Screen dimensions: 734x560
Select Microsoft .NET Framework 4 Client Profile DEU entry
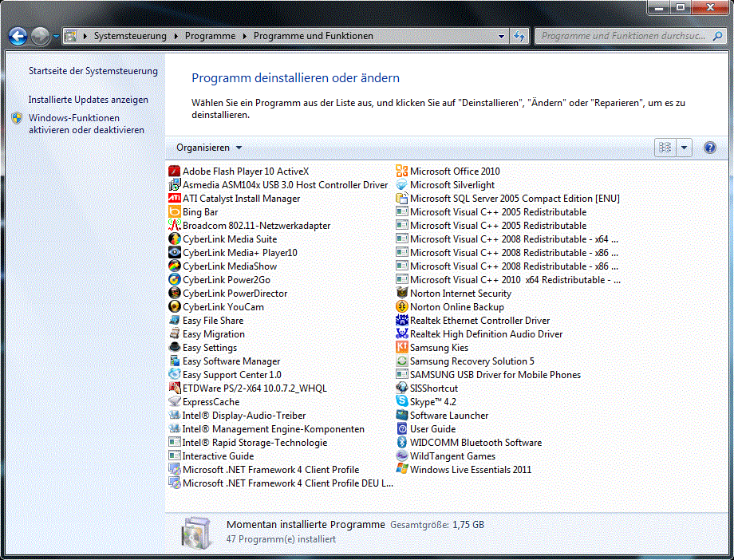click(x=282, y=483)
